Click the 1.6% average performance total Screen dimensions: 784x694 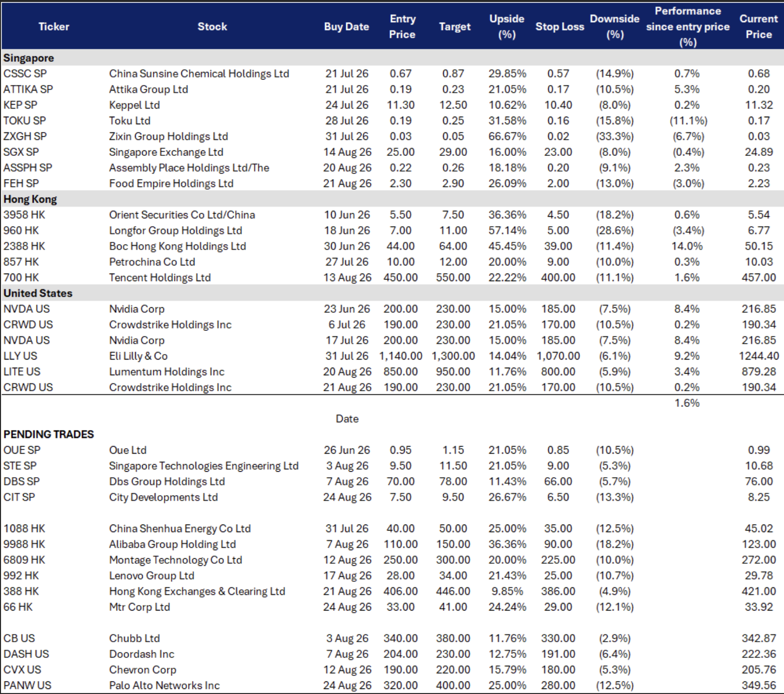(687, 403)
